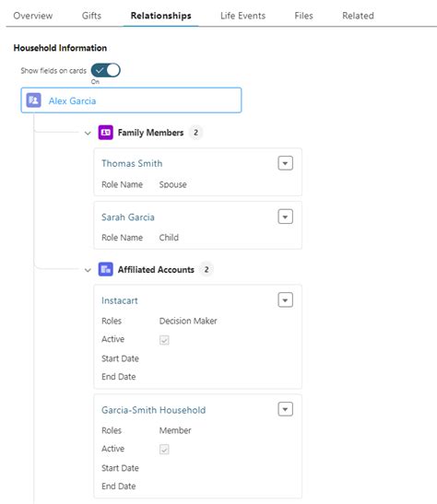
Task: Click the purple Family Members icon
Action: (x=105, y=133)
